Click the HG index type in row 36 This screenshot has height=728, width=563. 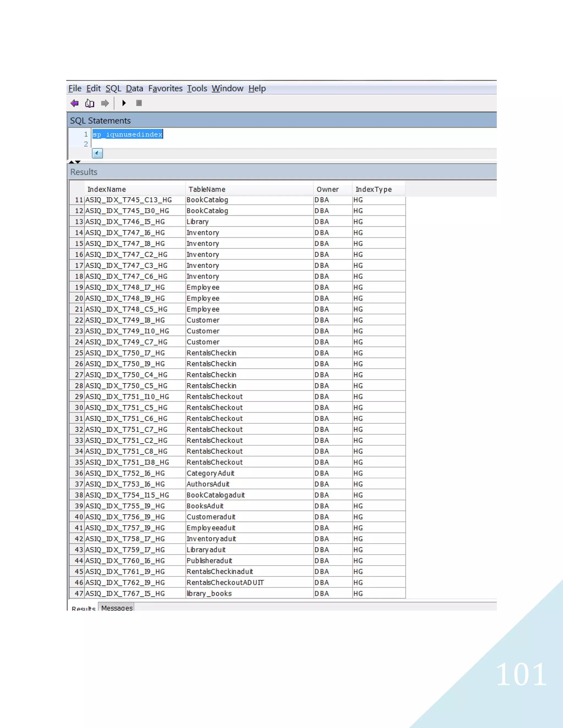pos(379,473)
